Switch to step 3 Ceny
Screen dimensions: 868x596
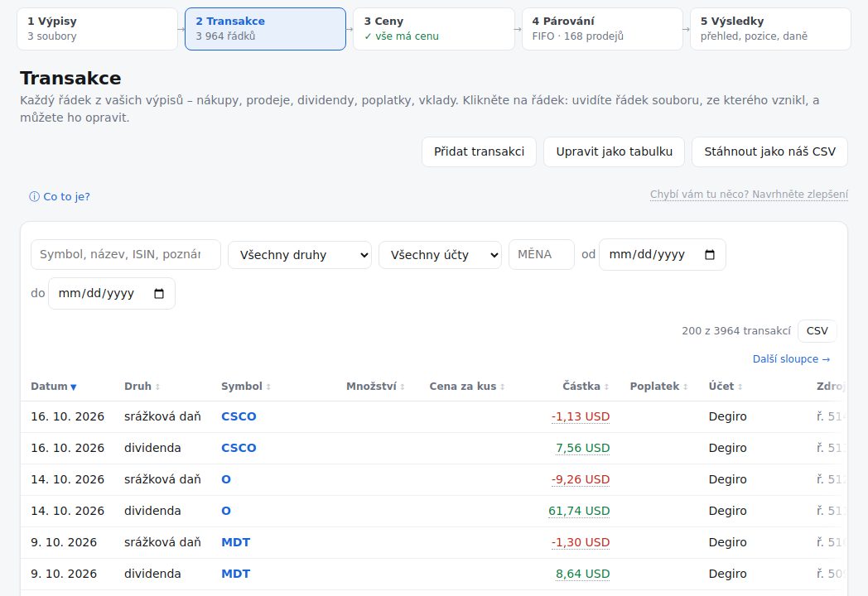point(433,29)
